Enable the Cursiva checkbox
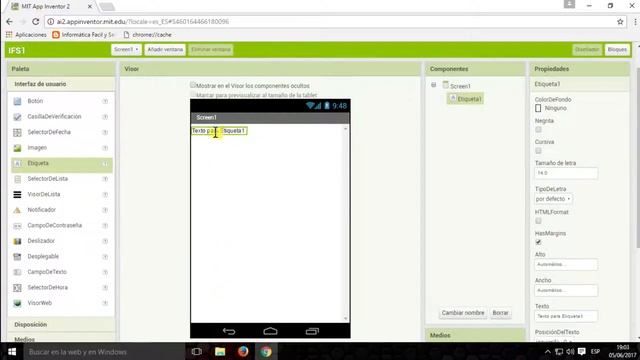 538,151
